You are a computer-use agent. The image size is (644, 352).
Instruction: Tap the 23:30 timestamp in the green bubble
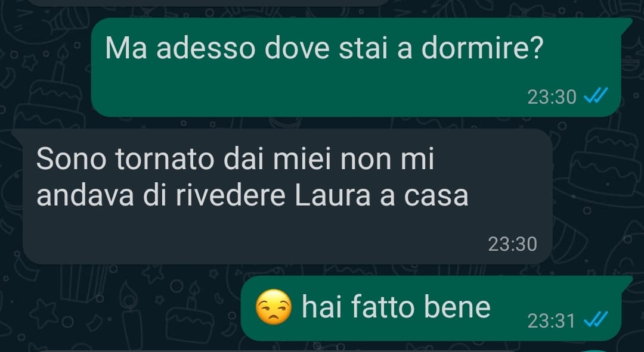552,97
